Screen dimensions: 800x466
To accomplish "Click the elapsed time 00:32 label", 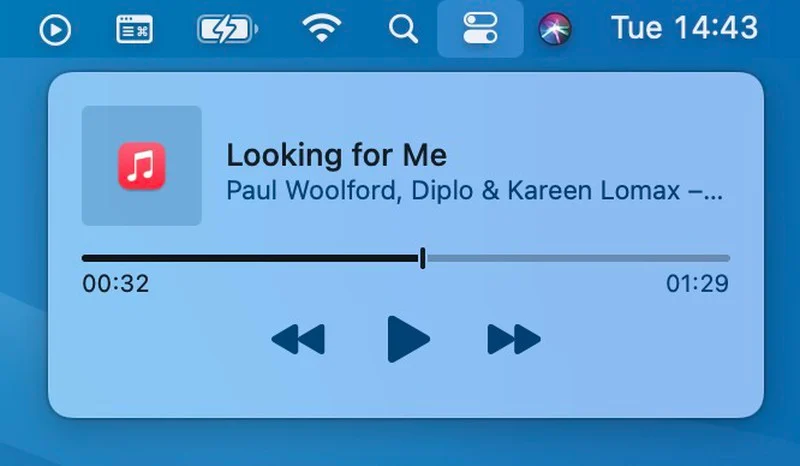I will [x=116, y=283].
